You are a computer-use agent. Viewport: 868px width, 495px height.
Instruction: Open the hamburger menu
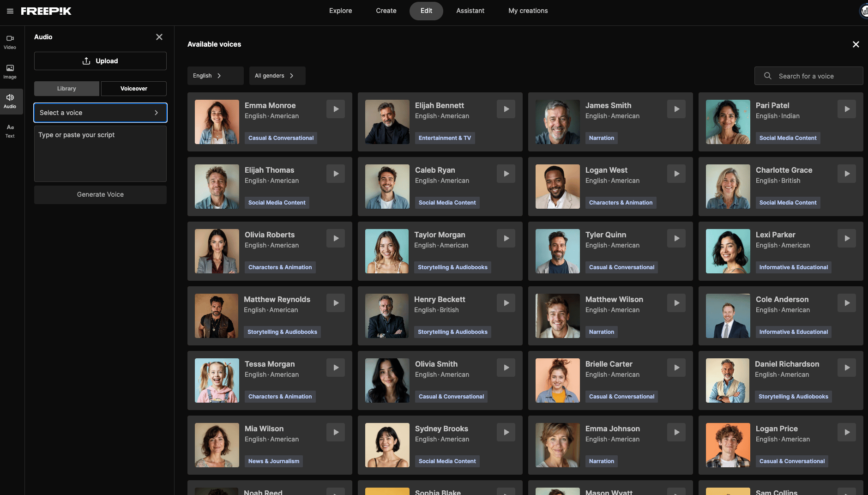pyautogui.click(x=10, y=11)
